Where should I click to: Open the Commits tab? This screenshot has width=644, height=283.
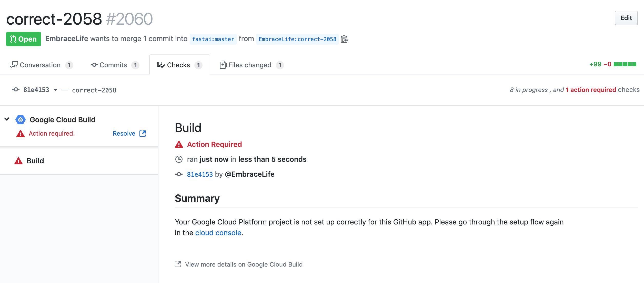pos(113,65)
